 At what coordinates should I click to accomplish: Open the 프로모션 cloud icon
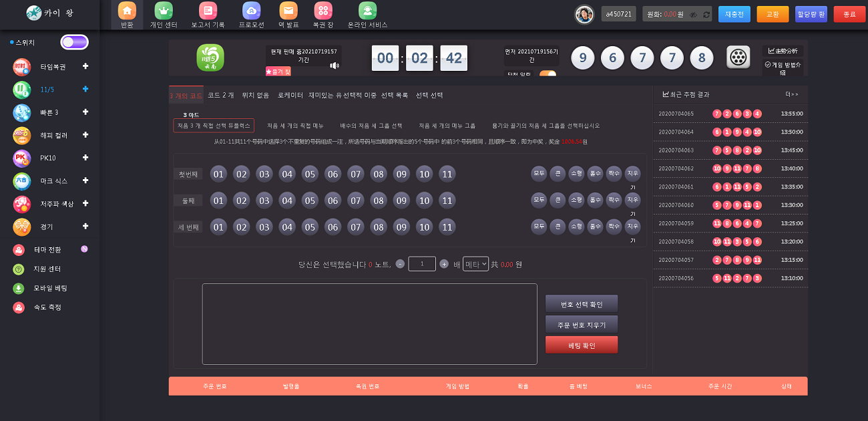251,11
